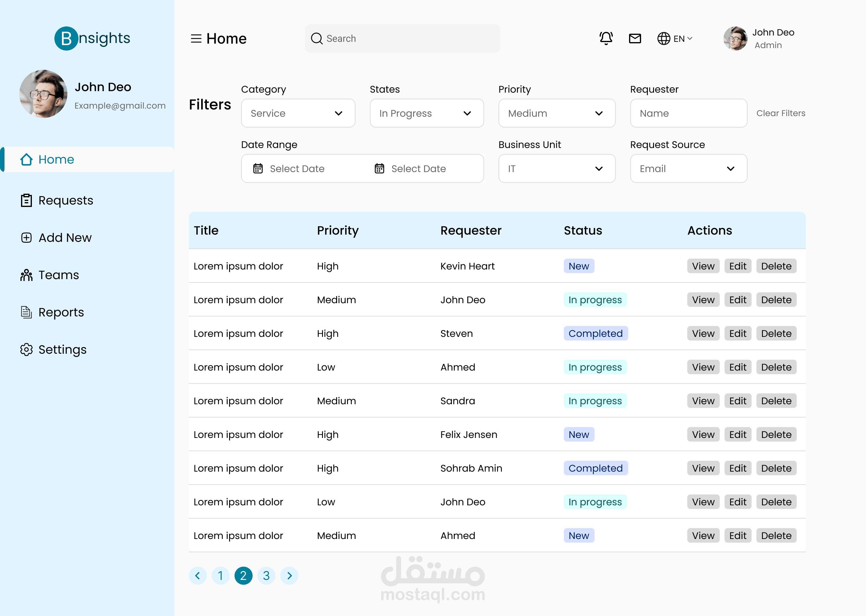This screenshot has height=616, width=866.
Task: Delete the Kevin Heart request
Action: coord(776,266)
